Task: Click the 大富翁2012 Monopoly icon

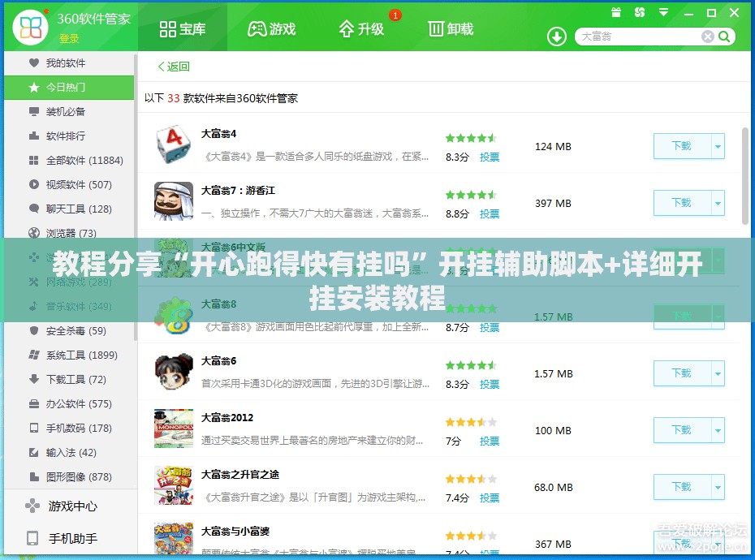Action: tap(174, 428)
